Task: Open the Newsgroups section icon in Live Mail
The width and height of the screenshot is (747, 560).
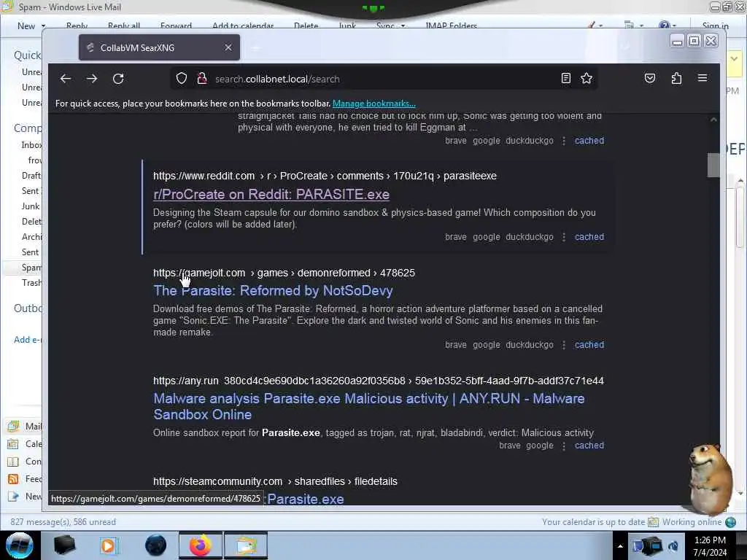Action: pyautogui.click(x=13, y=497)
